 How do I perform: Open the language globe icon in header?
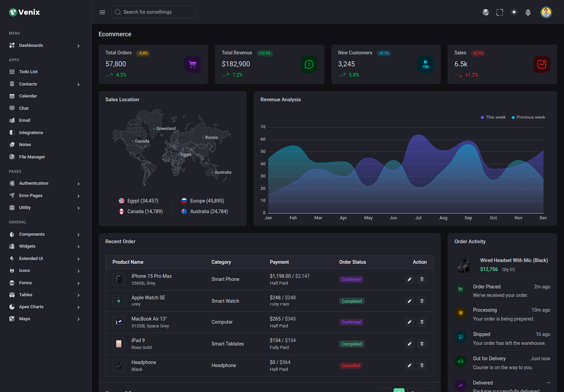pos(486,12)
